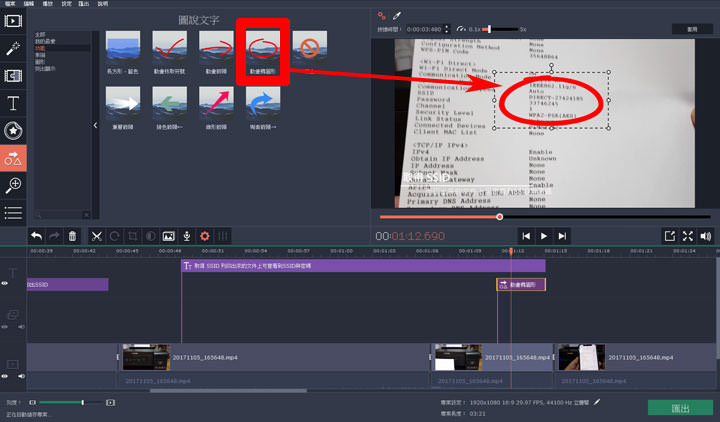
Task: Click the speed slider handle
Action: point(489,29)
